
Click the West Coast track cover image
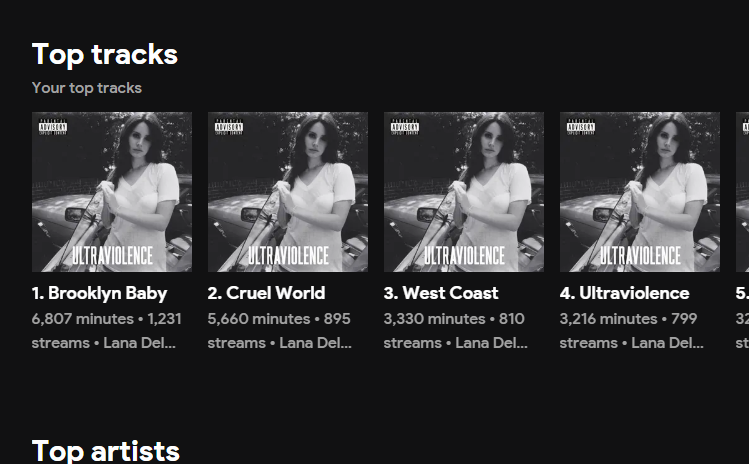tap(464, 192)
